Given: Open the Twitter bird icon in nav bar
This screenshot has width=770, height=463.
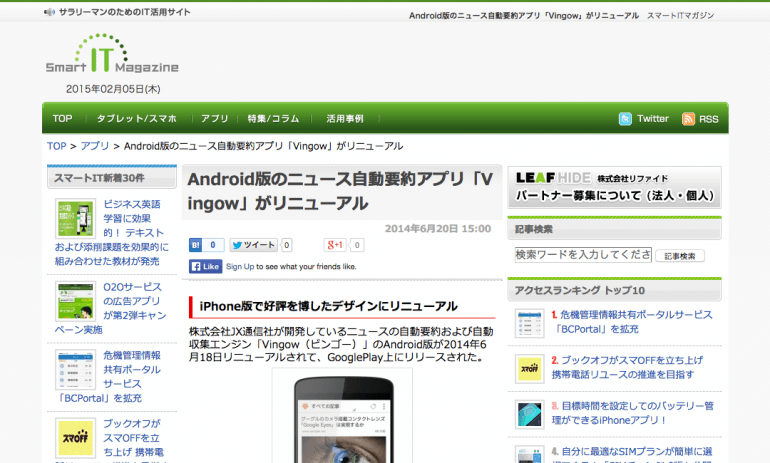Looking at the screenshot, I should [625, 119].
